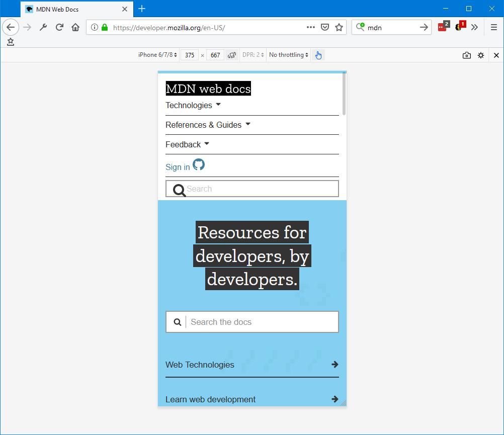Click the GitHub icon next to Sign in
Image resolution: width=504 pixels, height=435 pixels.
[x=199, y=164]
